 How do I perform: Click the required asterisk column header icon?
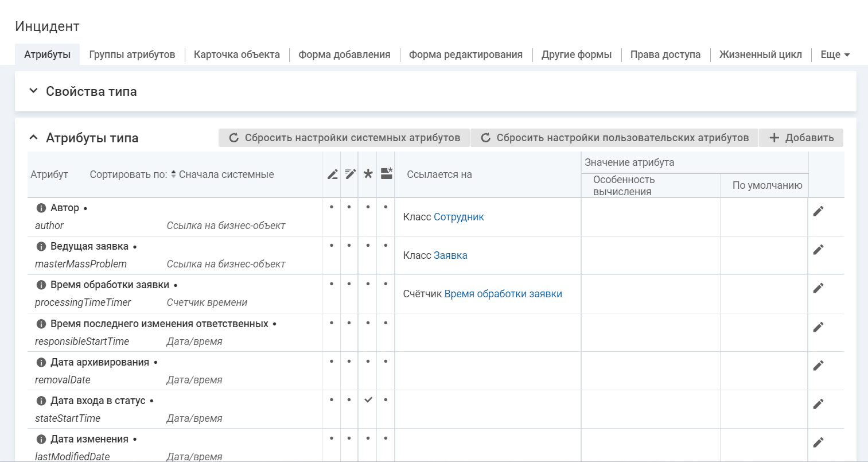pyautogui.click(x=368, y=174)
